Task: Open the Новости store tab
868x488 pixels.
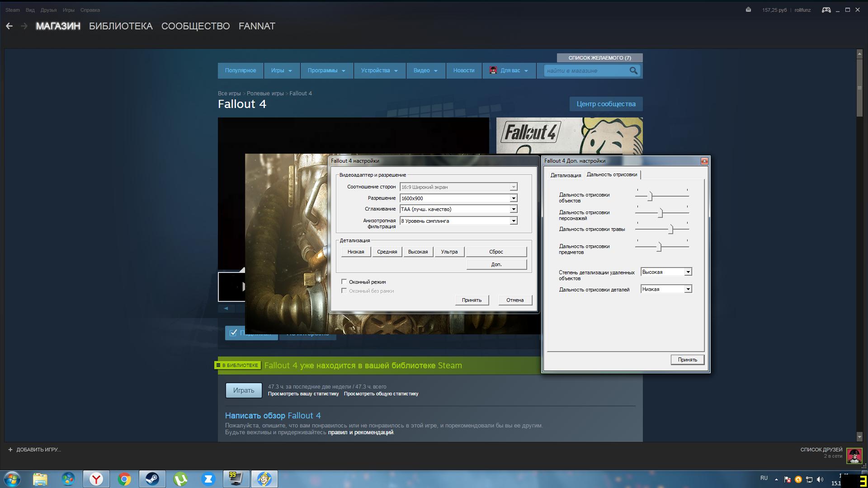Action: [464, 70]
